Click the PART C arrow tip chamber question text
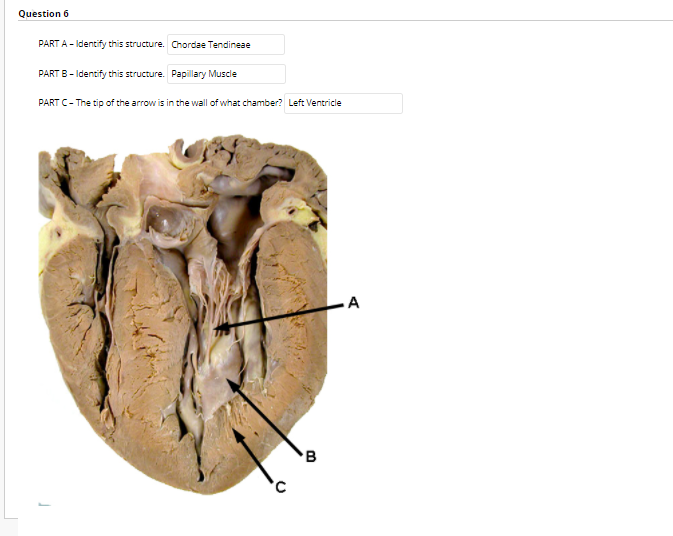The height and width of the screenshot is (536, 673). (160, 103)
